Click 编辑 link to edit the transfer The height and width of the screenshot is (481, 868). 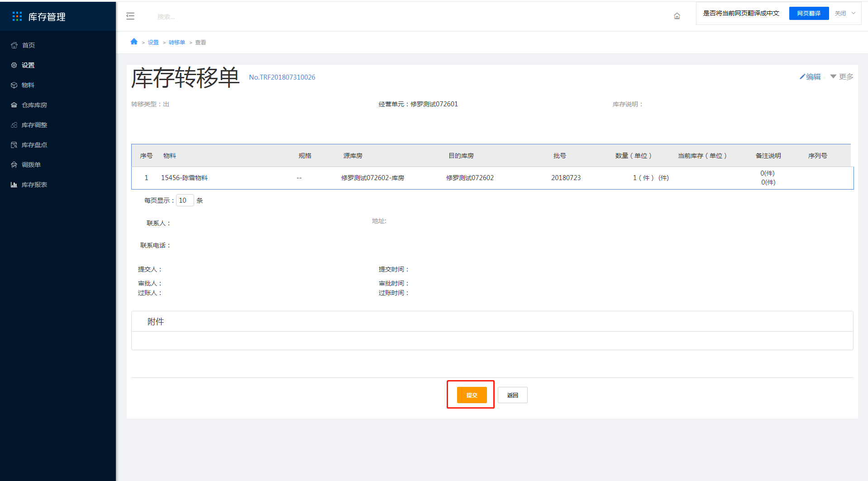pyautogui.click(x=813, y=77)
